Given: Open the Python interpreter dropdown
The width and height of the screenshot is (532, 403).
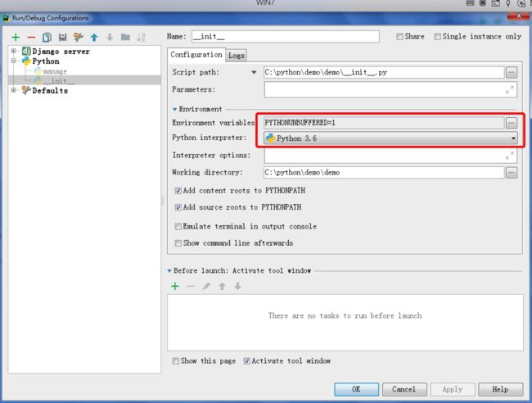Looking at the screenshot, I should pos(513,138).
